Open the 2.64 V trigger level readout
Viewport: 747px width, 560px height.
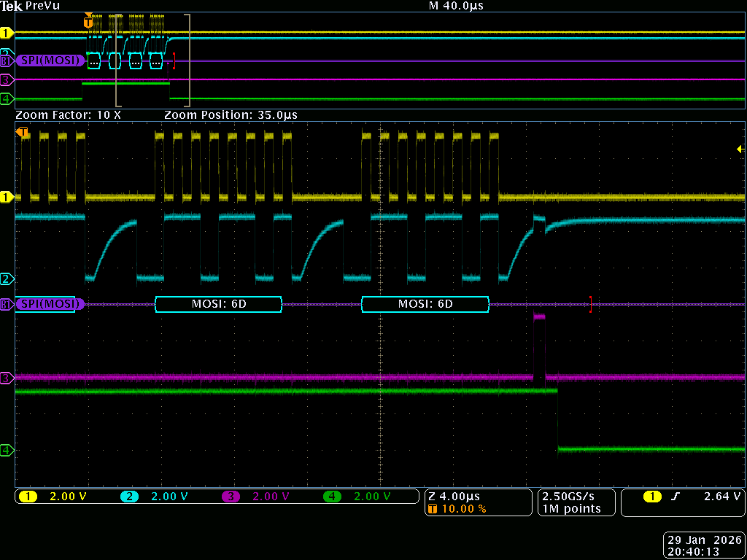722,497
